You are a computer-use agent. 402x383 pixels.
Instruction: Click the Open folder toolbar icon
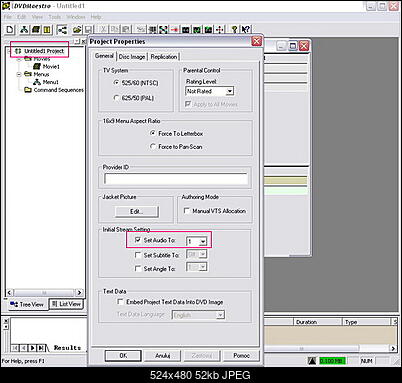pyautogui.click(x=77, y=30)
